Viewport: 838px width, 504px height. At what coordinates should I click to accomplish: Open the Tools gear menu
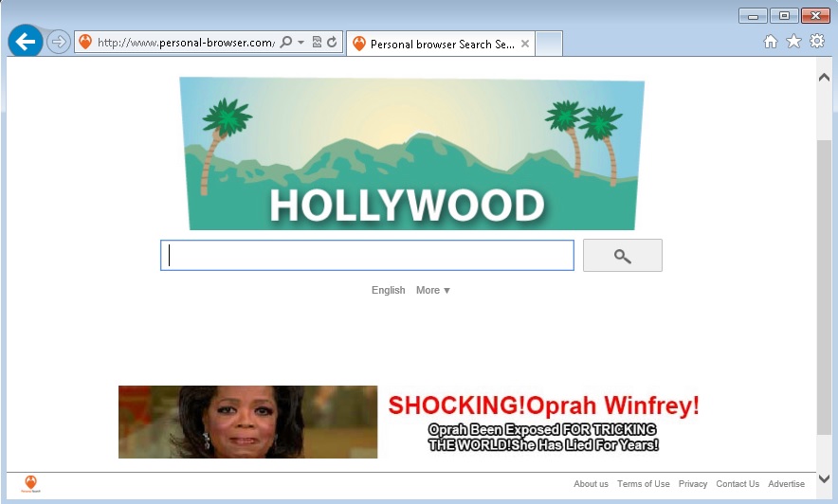click(x=817, y=41)
